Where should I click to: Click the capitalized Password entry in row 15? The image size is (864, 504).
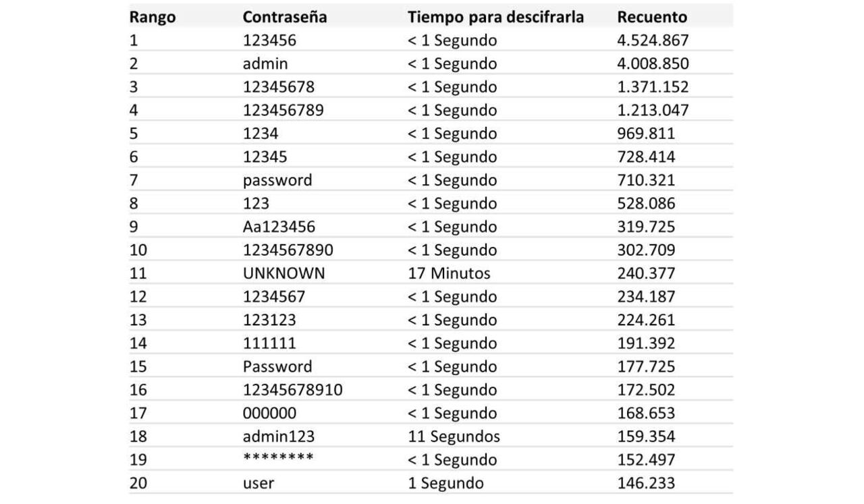pyautogui.click(x=277, y=366)
